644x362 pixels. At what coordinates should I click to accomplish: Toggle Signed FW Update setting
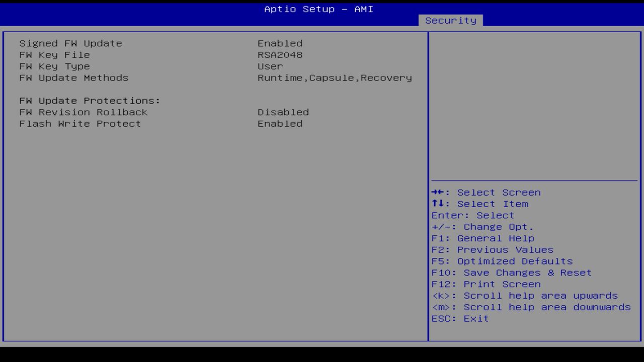tap(280, 43)
